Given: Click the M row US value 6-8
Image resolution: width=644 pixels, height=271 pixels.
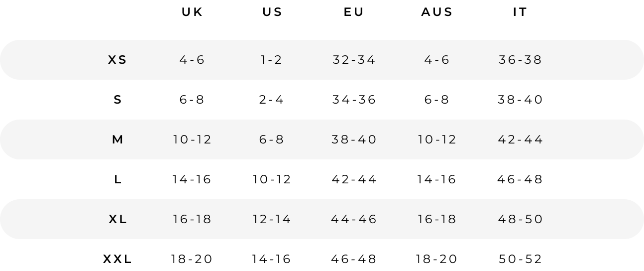Looking at the screenshot, I should pos(272,139).
